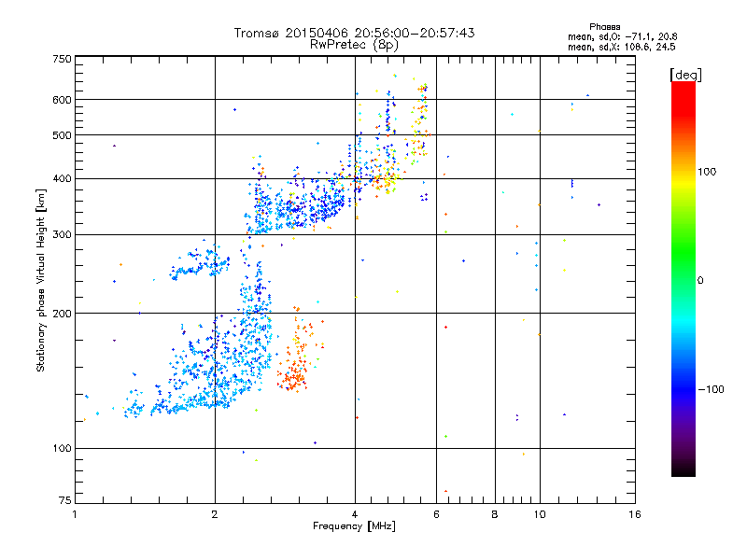747x560 pixels.
Task: Click the colorbar tick label "0"
Action: pos(700,281)
